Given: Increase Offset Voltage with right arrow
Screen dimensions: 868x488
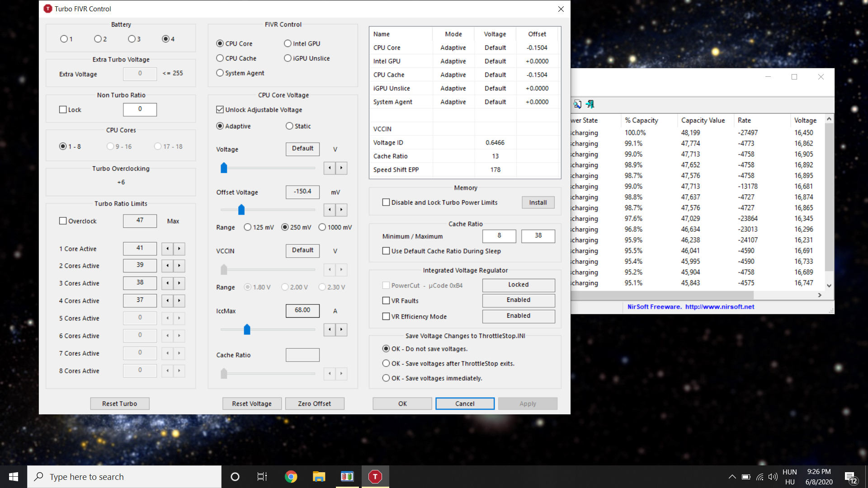Looking at the screenshot, I should click(x=341, y=210).
